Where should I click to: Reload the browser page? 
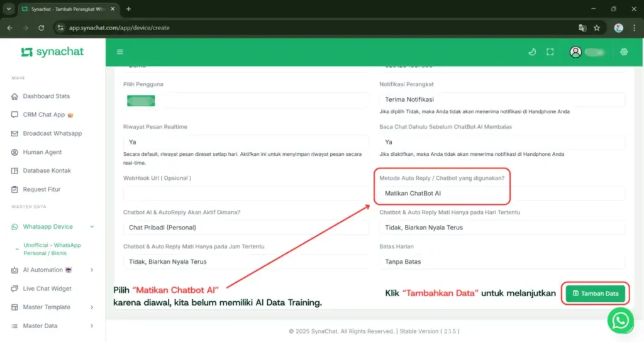click(41, 28)
